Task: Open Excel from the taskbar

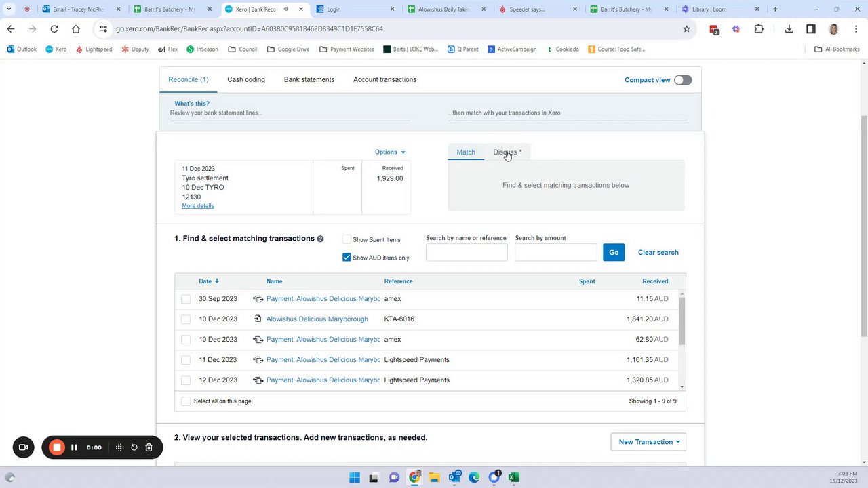Action: (514, 477)
